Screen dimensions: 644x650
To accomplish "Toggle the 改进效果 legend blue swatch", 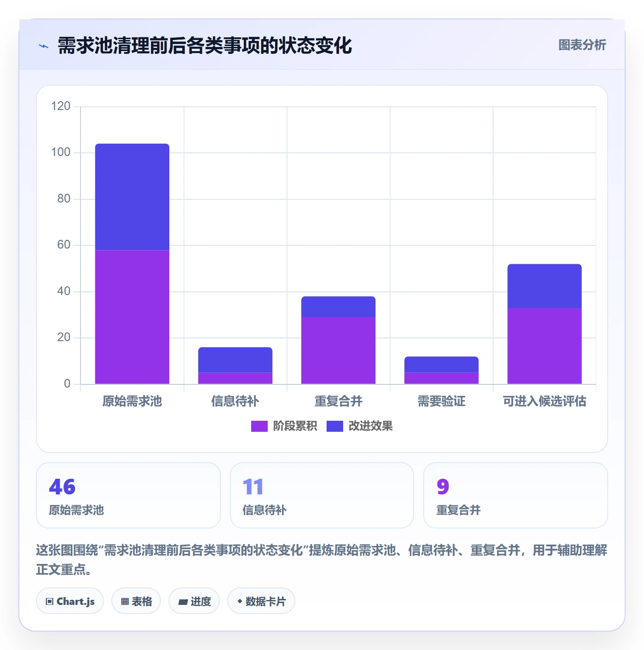I will pos(334,426).
